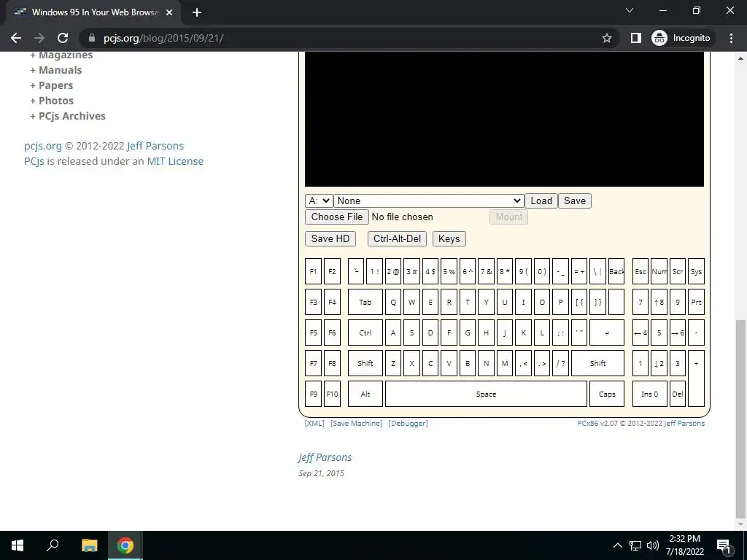
Task: Expand the Papers sidebar section
Action: pos(52,86)
